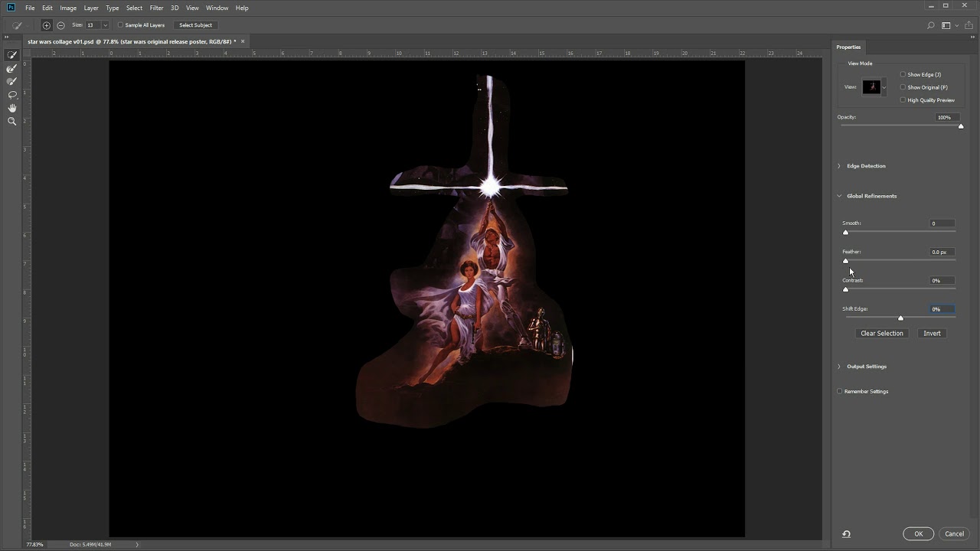Image resolution: width=980 pixels, height=551 pixels.
Task: Click the workspace layout icon
Action: [946, 25]
